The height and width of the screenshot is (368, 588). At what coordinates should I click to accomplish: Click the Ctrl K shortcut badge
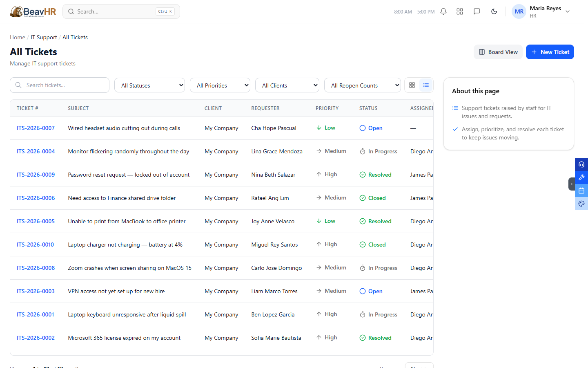tap(165, 11)
